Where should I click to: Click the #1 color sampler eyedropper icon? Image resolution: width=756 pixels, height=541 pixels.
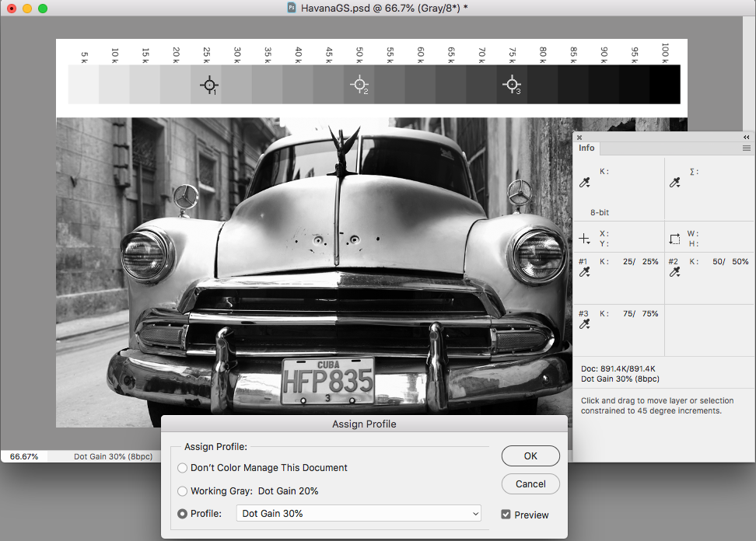coord(585,272)
